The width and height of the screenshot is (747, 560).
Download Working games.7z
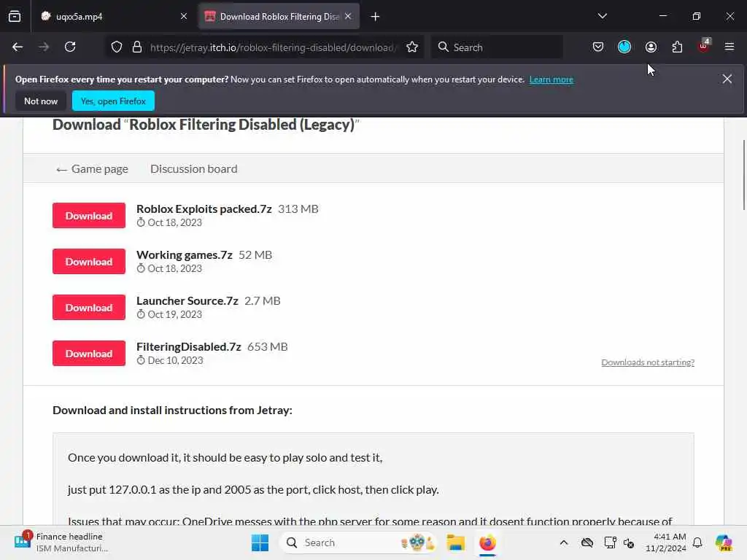[89, 262]
